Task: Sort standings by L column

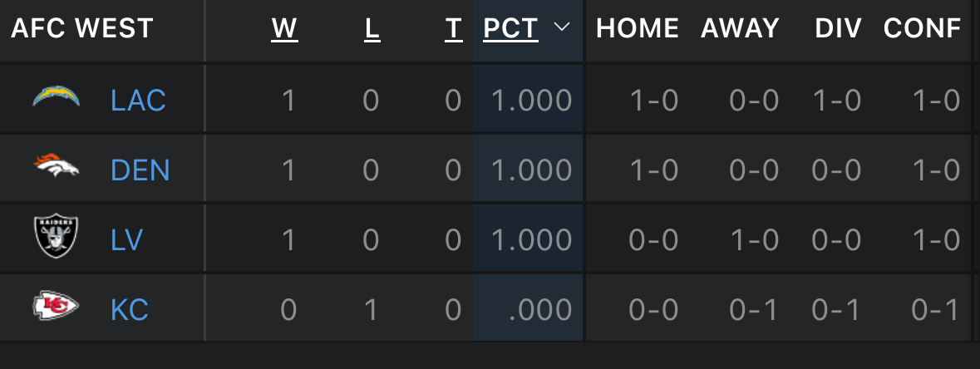Action: [x=372, y=28]
